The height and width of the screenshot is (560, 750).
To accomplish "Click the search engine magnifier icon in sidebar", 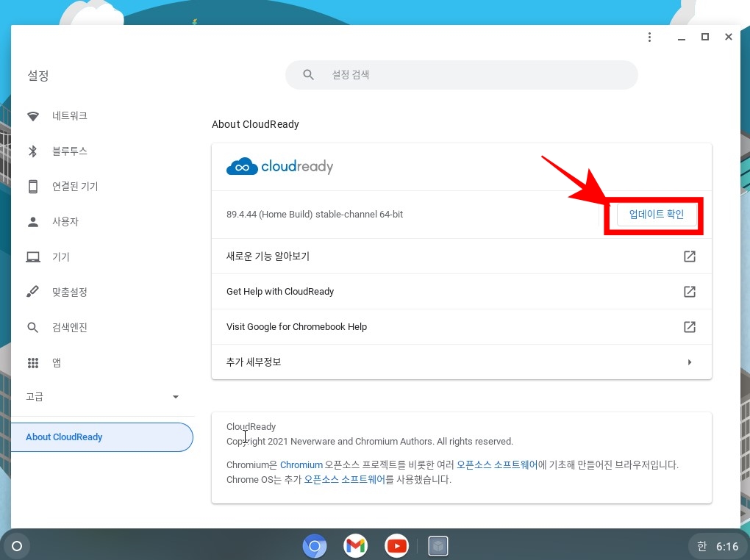I will click(x=32, y=327).
